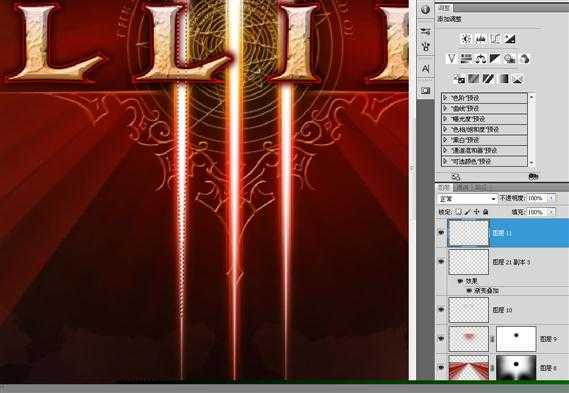
Task: Select the 图层 10 layer thumbnail
Action: coord(468,310)
